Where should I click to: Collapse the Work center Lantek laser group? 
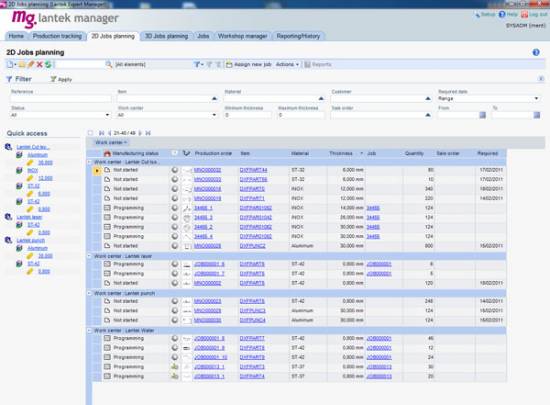(89, 256)
